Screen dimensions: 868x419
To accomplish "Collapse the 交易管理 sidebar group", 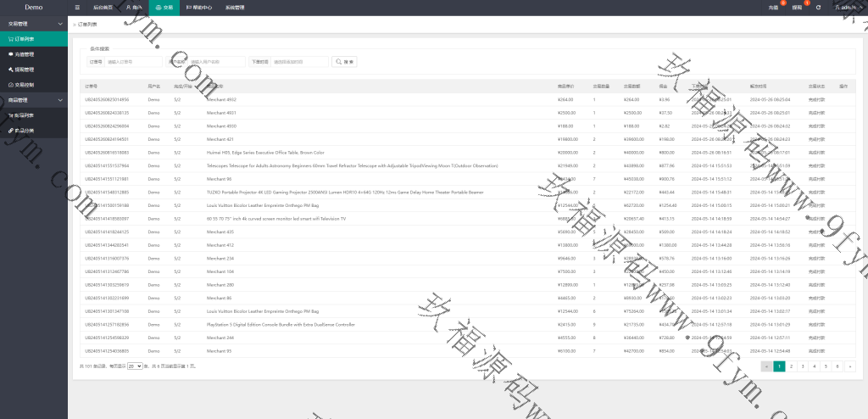I will click(59, 24).
